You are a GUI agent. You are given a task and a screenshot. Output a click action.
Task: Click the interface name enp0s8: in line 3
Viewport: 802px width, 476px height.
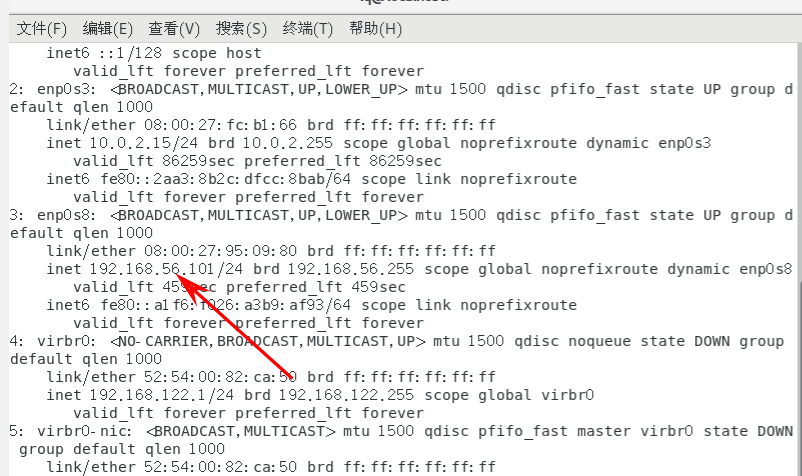(x=66, y=215)
